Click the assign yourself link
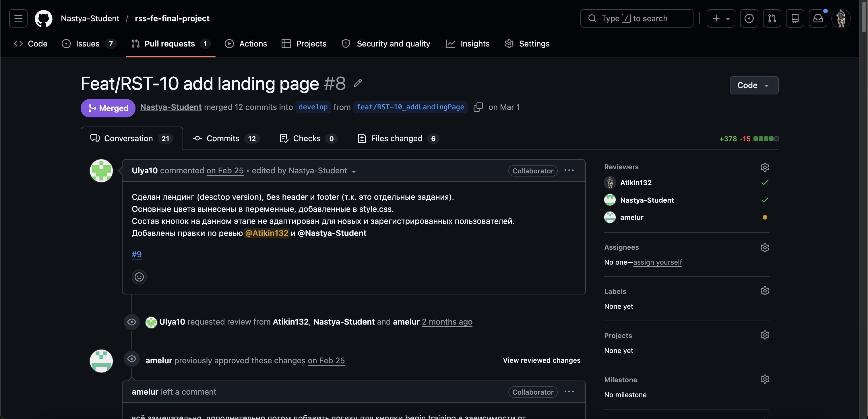Image resolution: width=868 pixels, height=419 pixels. tap(657, 262)
